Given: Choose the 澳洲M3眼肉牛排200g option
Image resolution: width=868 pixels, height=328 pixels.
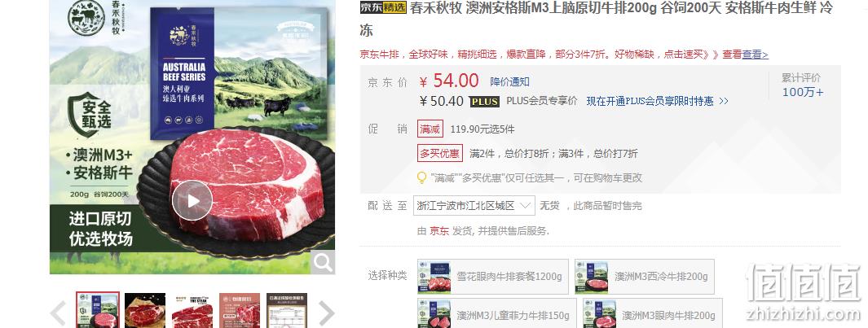Looking at the screenshot, I should (x=652, y=313).
